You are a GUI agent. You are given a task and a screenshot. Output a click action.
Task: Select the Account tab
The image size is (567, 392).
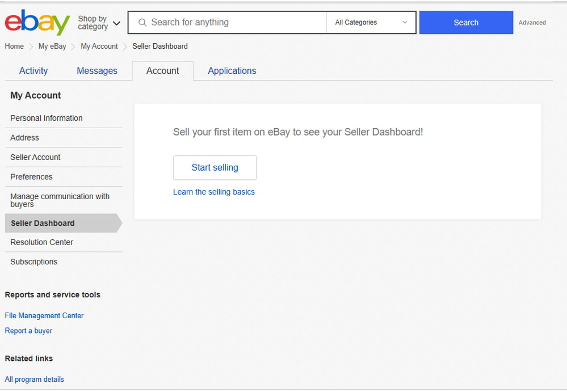(162, 71)
